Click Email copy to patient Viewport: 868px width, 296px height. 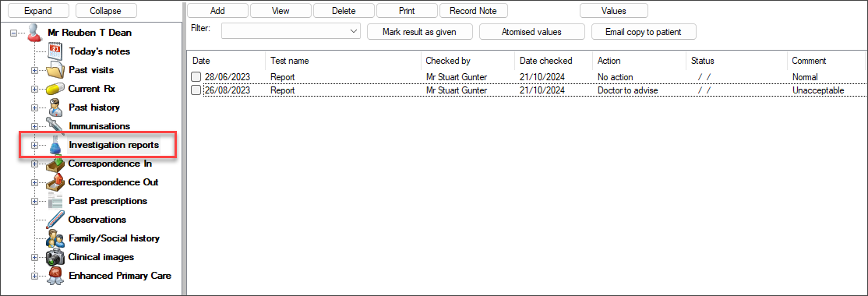pyautogui.click(x=644, y=32)
